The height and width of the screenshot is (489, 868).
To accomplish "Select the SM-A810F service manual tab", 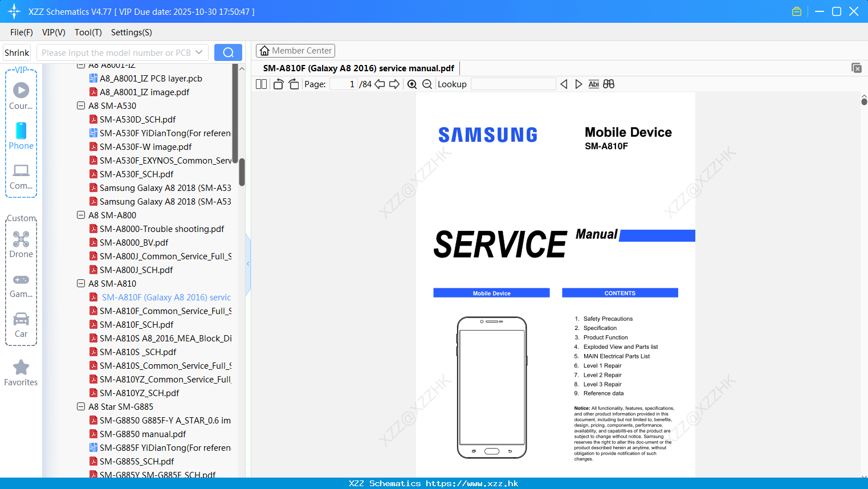I will (358, 68).
